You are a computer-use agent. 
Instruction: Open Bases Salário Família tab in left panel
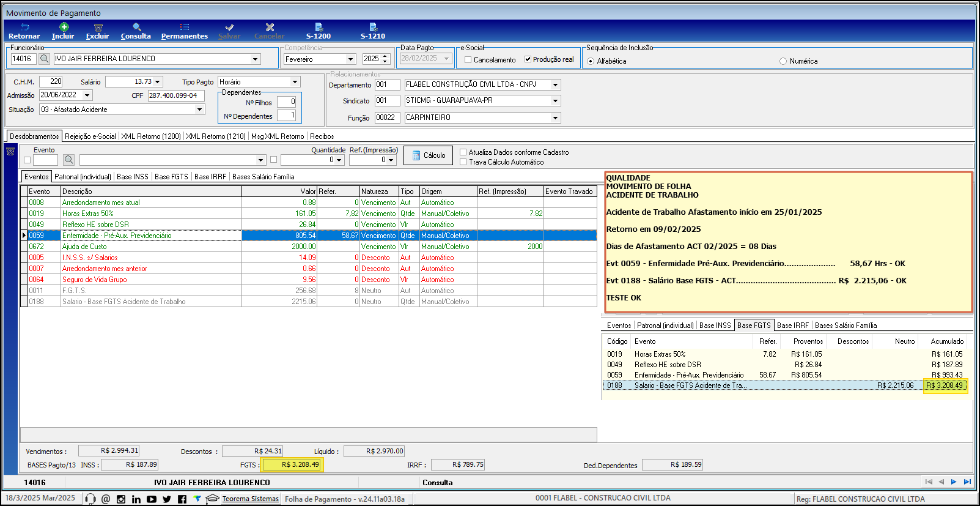(x=263, y=177)
